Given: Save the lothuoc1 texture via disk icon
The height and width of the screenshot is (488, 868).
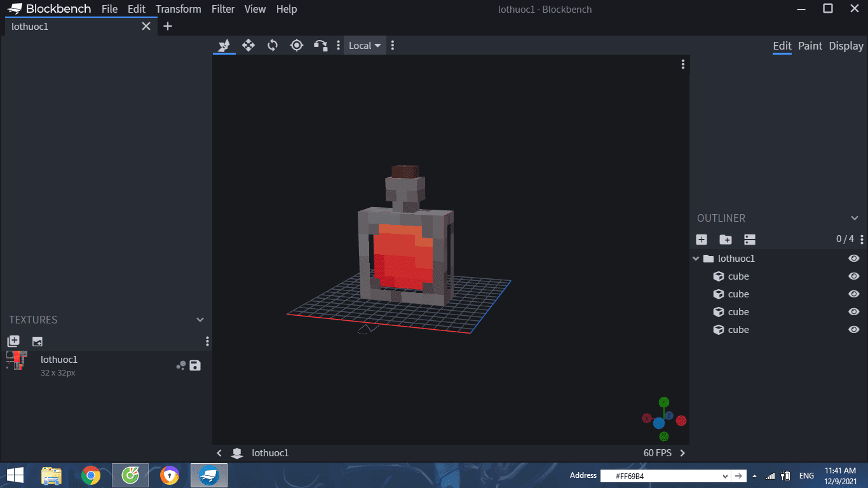Looking at the screenshot, I should 195,365.
